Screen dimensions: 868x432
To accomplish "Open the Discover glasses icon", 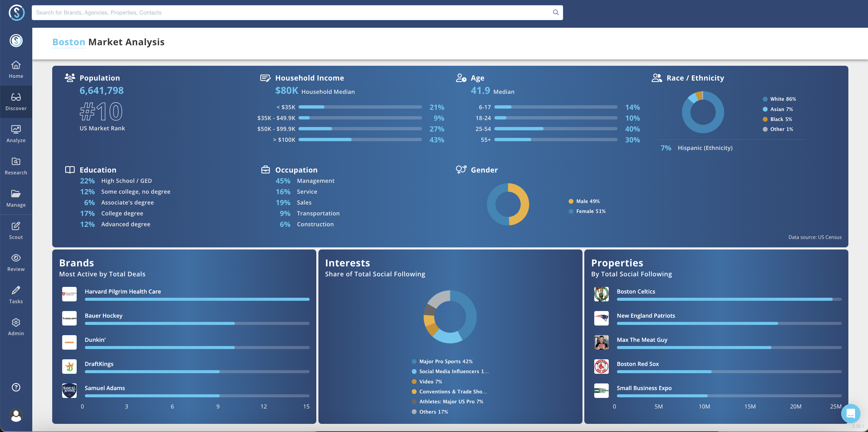I will tap(16, 97).
